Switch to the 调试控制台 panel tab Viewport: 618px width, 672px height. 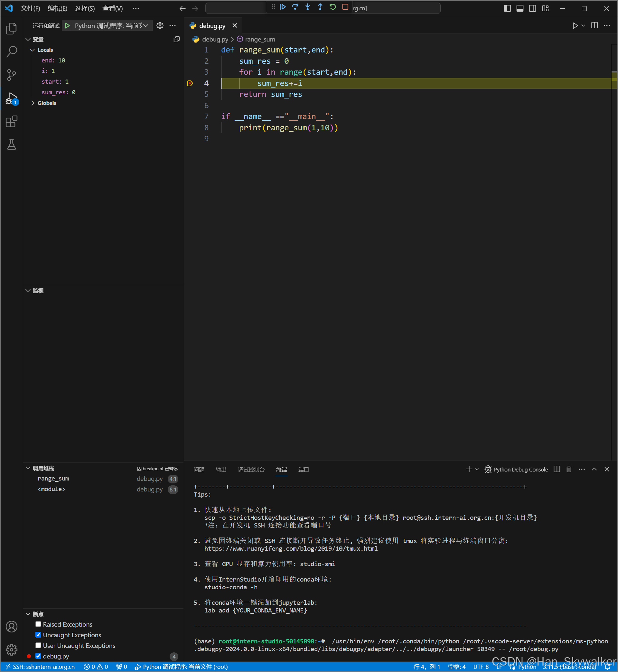click(x=251, y=469)
